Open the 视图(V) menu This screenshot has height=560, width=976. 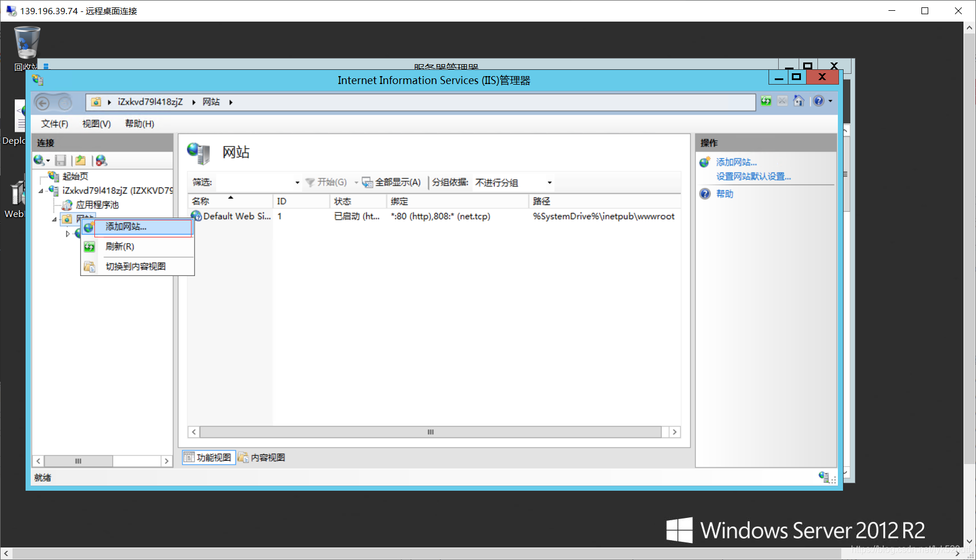click(x=95, y=123)
